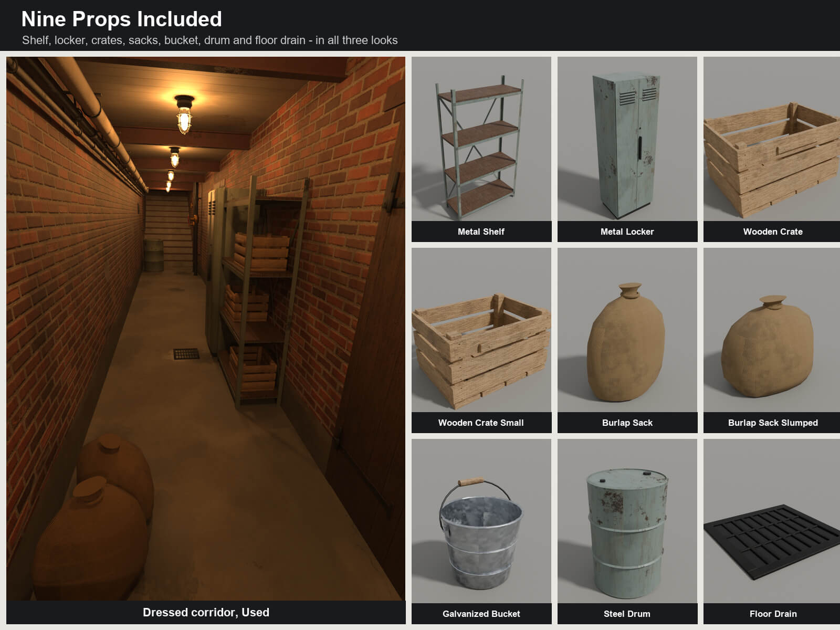The height and width of the screenshot is (630, 840).
Task: Select the upright Burlap Sack image
Action: click(x=627, y=330)
